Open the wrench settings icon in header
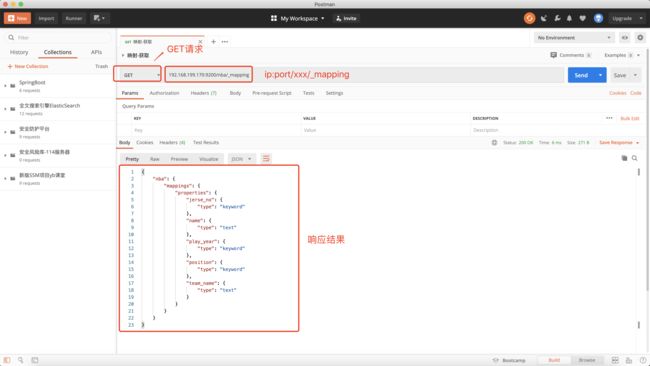 (x=557, y=18)
